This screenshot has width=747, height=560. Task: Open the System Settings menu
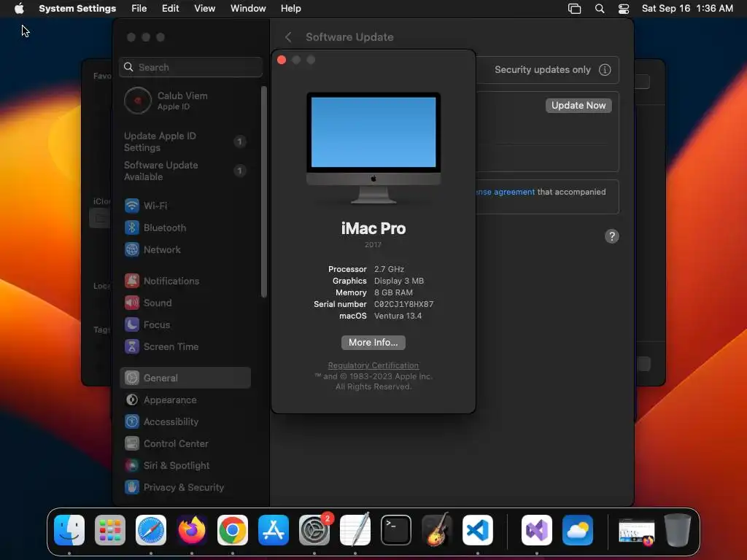[x=77, y=9]
